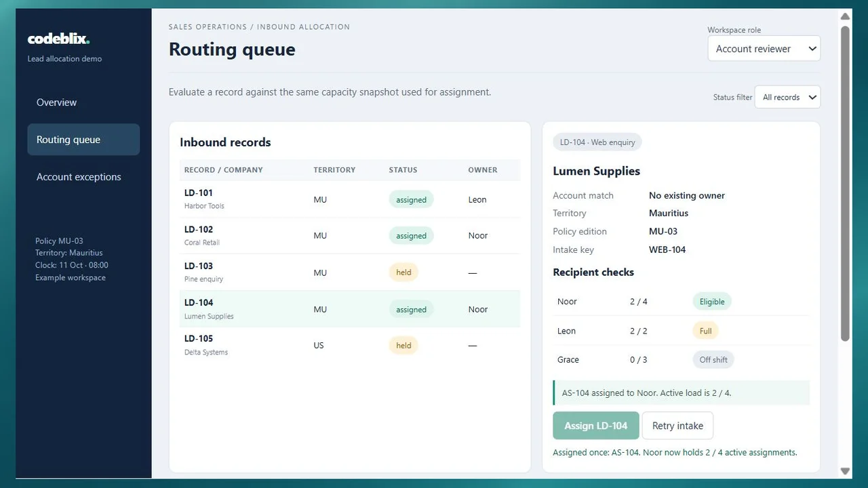Viewport: 868px width, 488px height.
Task: Click the Full badge for Leon
Action: click(x=706, y=331)
